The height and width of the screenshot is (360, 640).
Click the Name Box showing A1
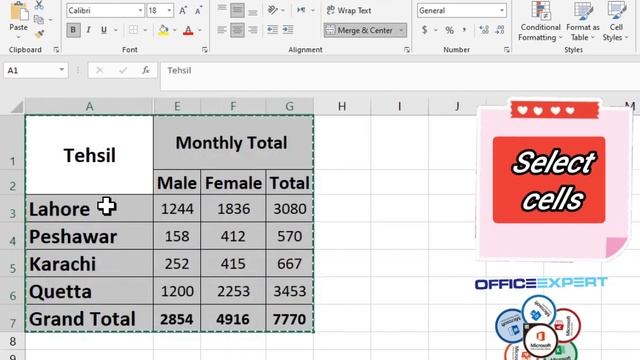(x=31, y=70)
